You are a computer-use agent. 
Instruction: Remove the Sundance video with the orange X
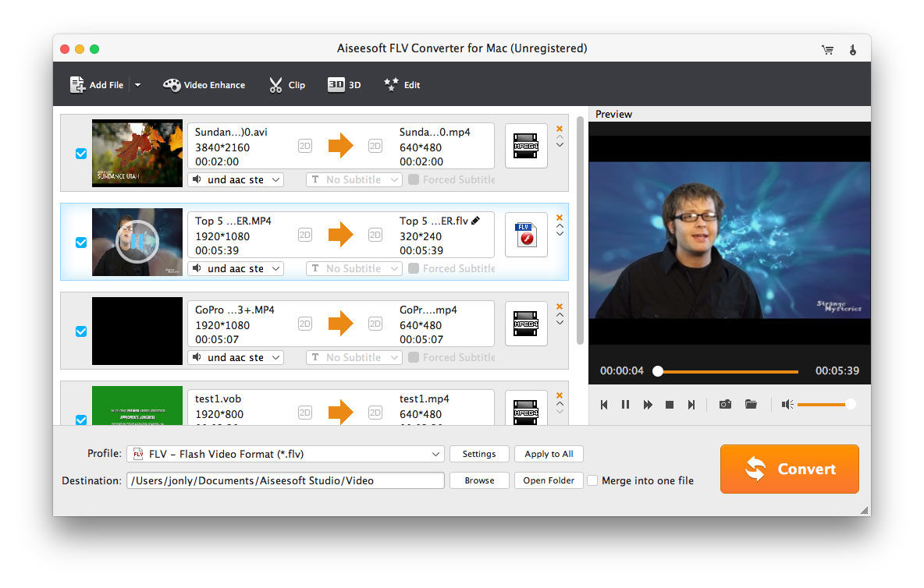point(560,129)
